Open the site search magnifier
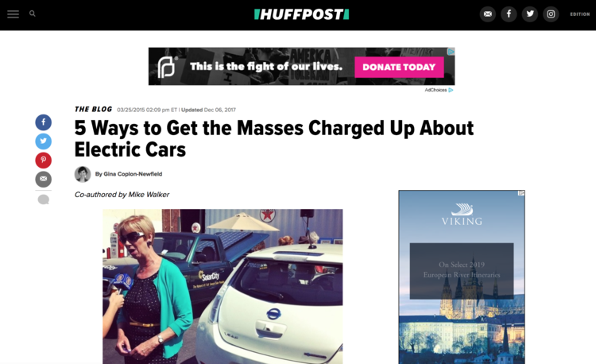596x364 pixels. (33, 14)
